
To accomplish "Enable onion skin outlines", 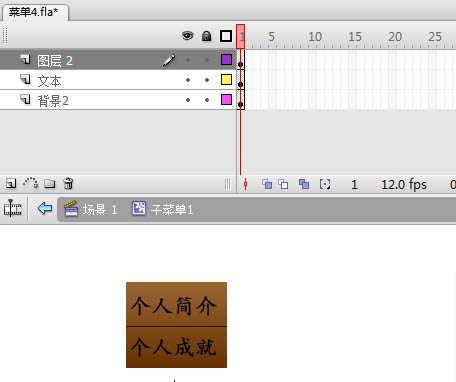I will tap(283, 184).
